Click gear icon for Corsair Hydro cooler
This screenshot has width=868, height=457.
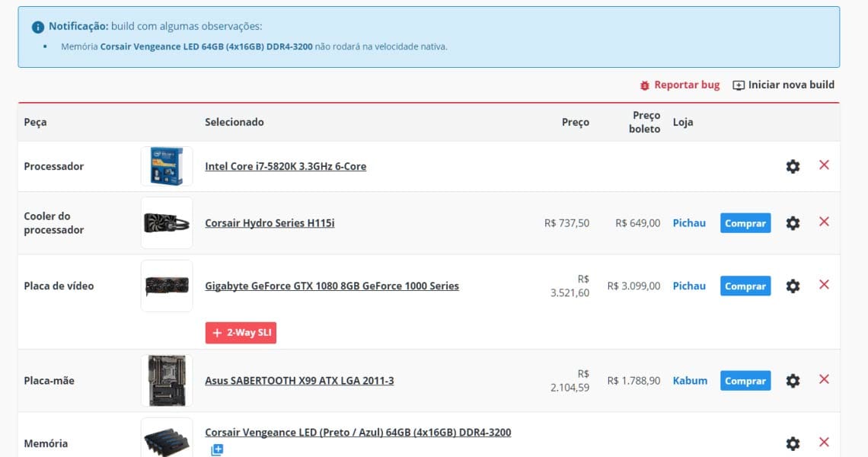pyautogui.click(x=793, y=223)
